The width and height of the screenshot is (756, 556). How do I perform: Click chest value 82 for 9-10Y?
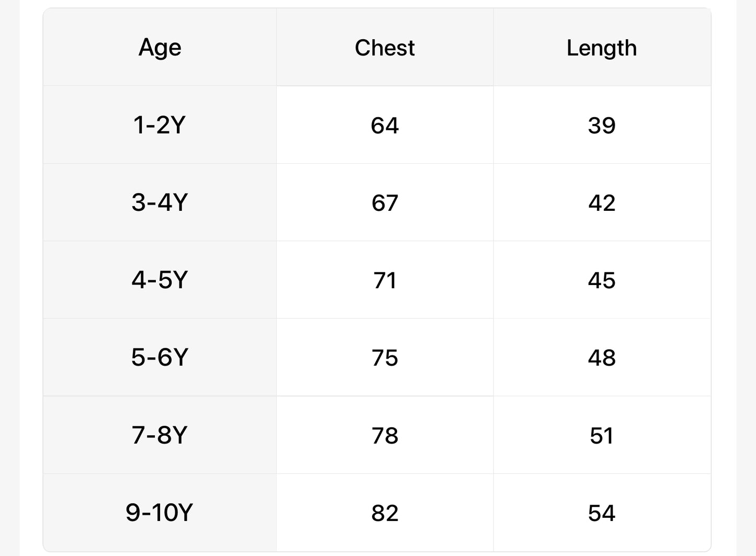[385, 513]
